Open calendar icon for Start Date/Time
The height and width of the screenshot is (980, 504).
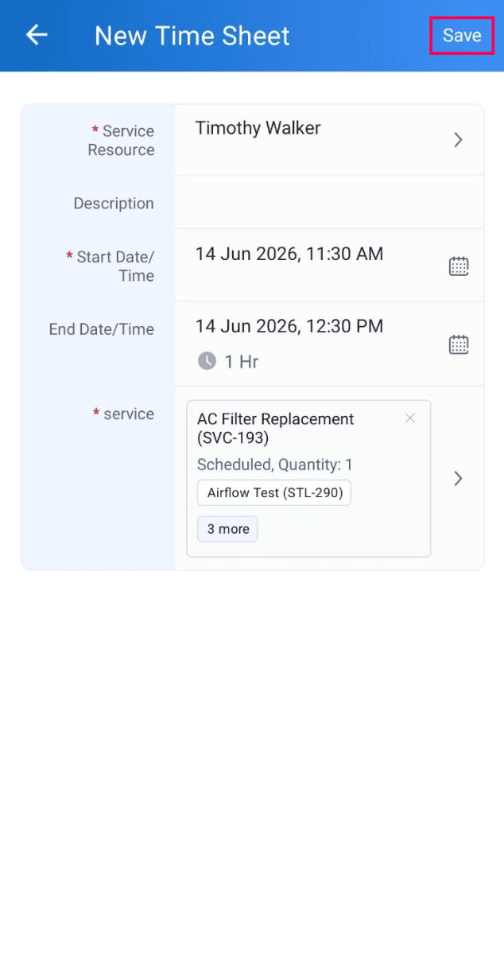[x=459, y=266]
